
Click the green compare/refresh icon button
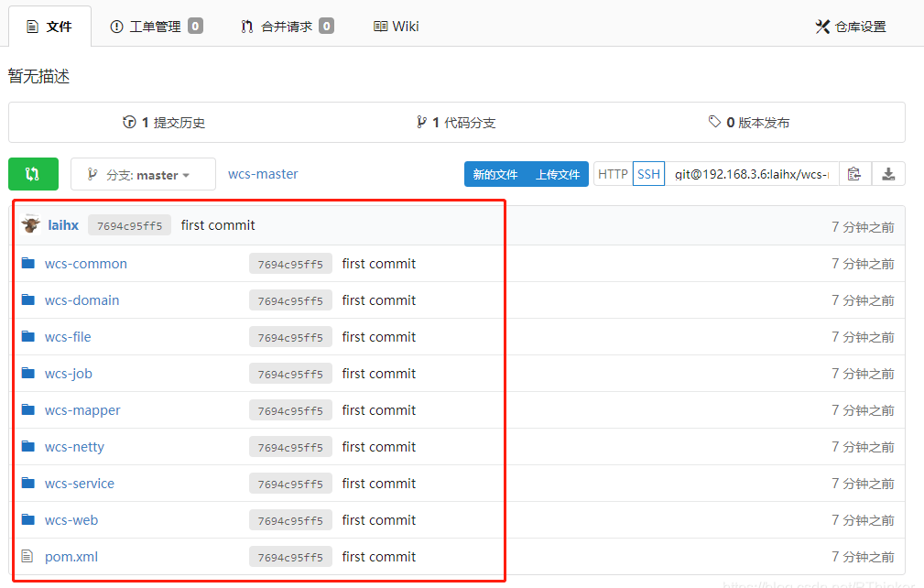point(33,174)
